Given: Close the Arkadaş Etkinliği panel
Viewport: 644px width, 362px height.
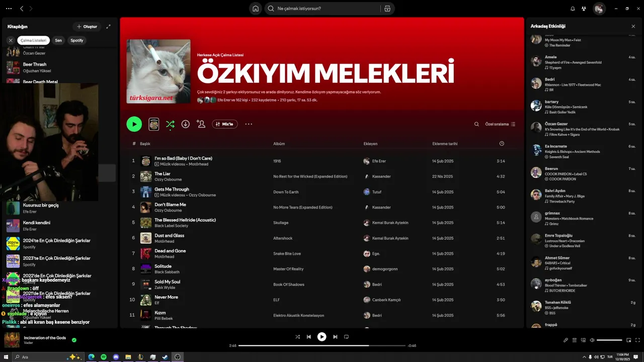Looking at the screenshot, I should [x=633, y=26].
